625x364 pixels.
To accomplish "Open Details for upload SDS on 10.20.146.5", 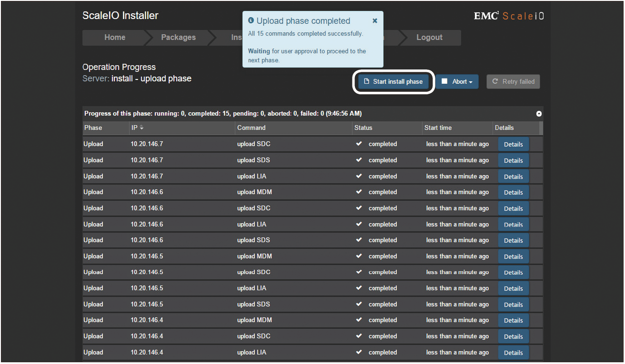I will (514, 305).
